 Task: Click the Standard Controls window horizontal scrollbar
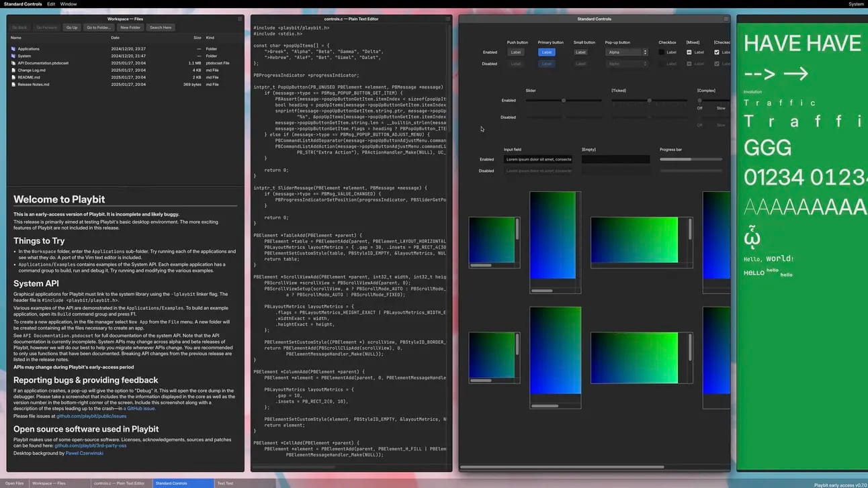[x=563, y=467]
